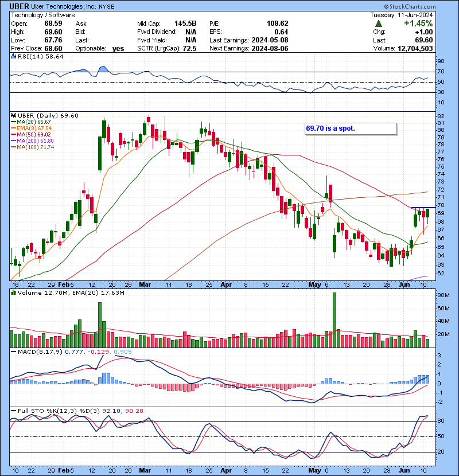Click the RSI 70 overbought axis label

point(441,72)
